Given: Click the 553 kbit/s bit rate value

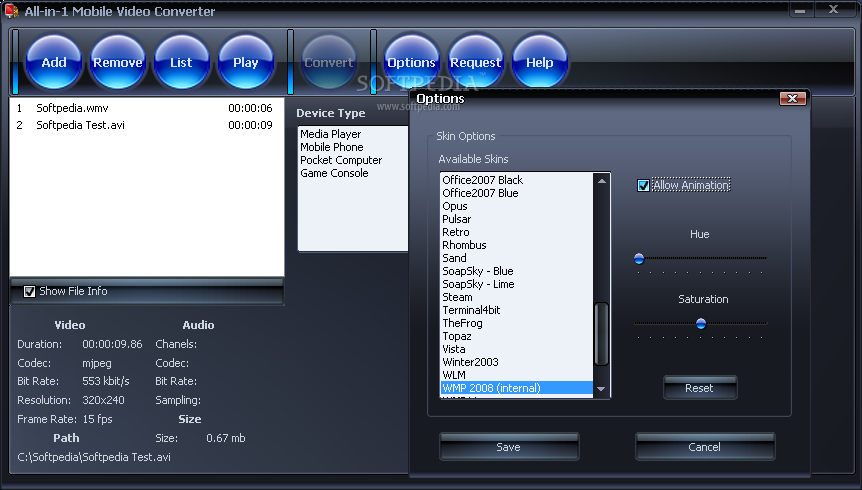Looking at the screenshot, I should click(x=106, y=381).
